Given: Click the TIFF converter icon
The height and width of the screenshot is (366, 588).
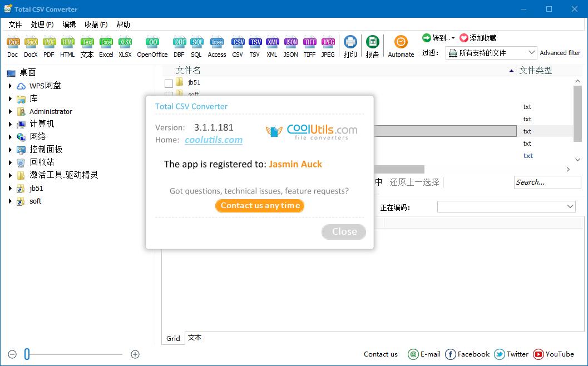Looking at the screenshot, I should (x=309, y=42).
